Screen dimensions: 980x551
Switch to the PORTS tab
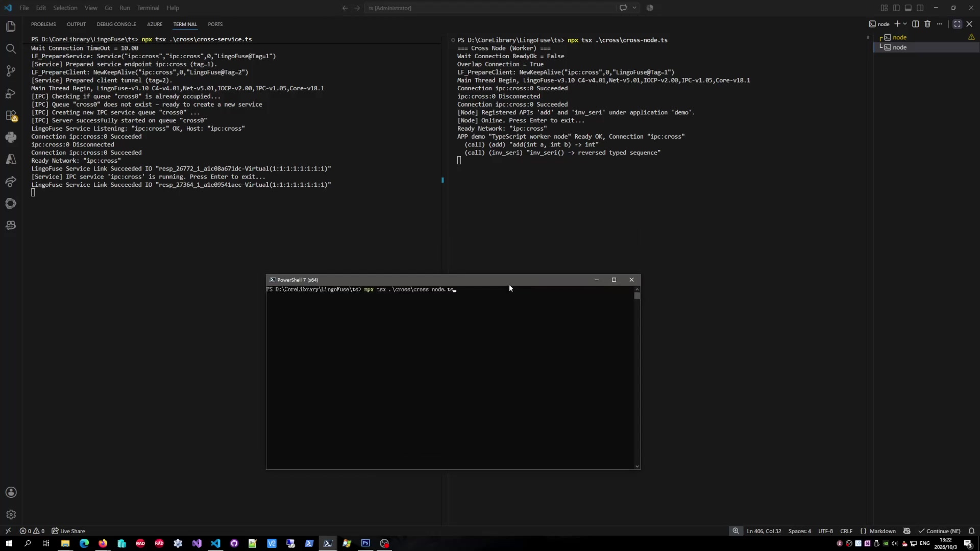tap(215, 24)
